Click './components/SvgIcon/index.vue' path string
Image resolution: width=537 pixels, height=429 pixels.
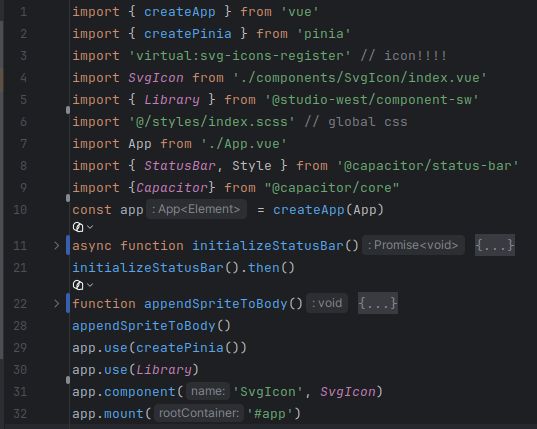(360, 78)
